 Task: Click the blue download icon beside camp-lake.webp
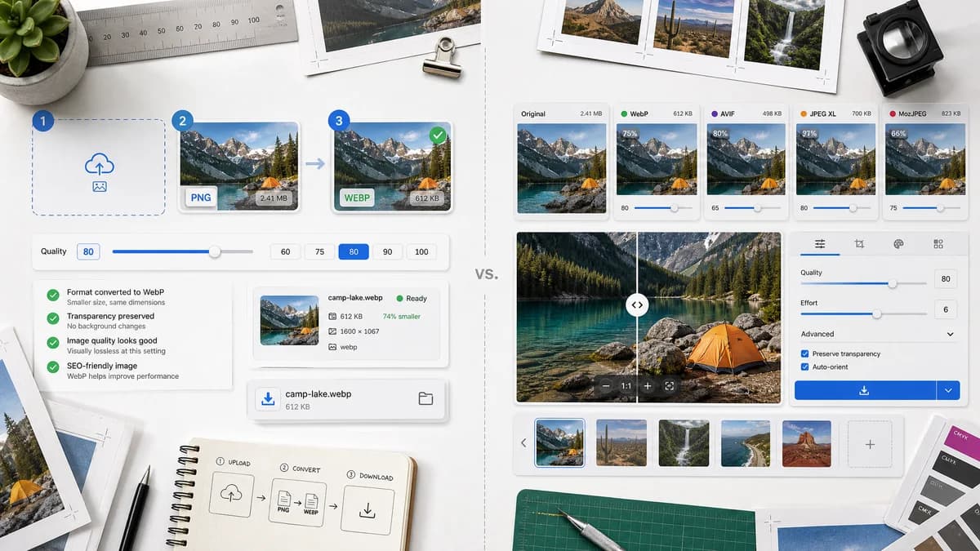[x=266, y=399]
